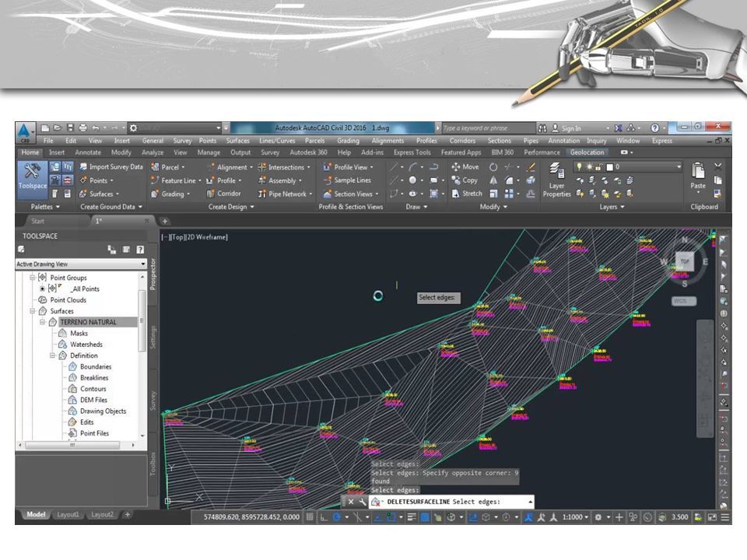Screen dimensions: 747x560
Task: Click the Pipe Network tool
Action: (x=283, y=194)
